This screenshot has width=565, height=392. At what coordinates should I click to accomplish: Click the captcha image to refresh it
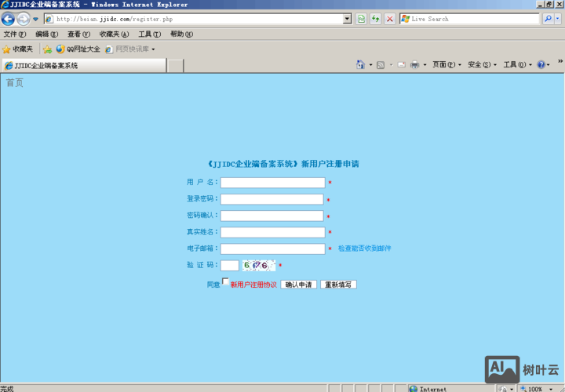coord(258,266)
